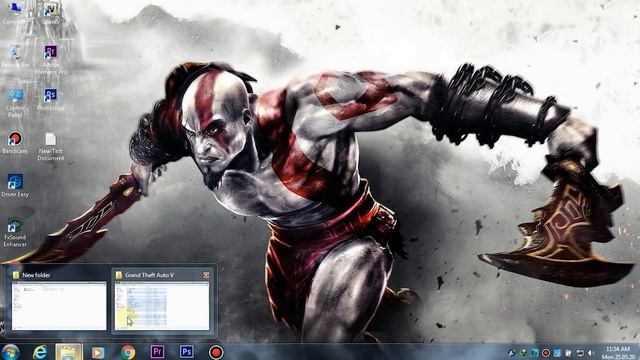
Task: Launch the Driver Easy desktop shortcut
Action: point(15,186)
